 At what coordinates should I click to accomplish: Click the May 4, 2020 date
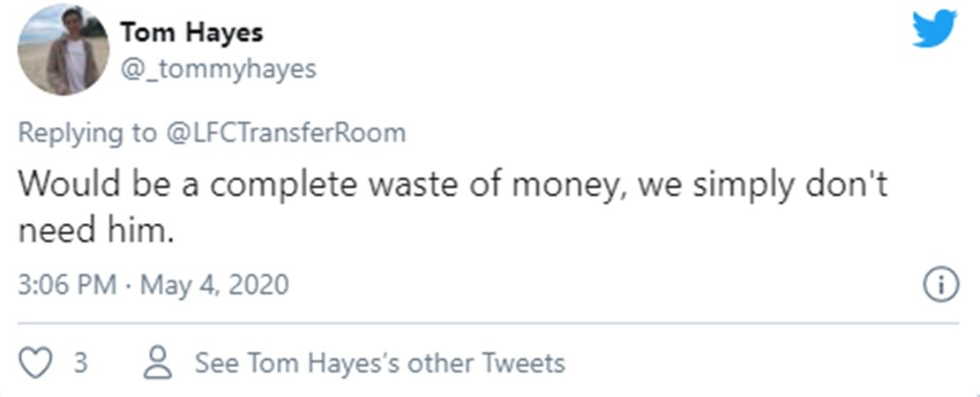point(214,285)
